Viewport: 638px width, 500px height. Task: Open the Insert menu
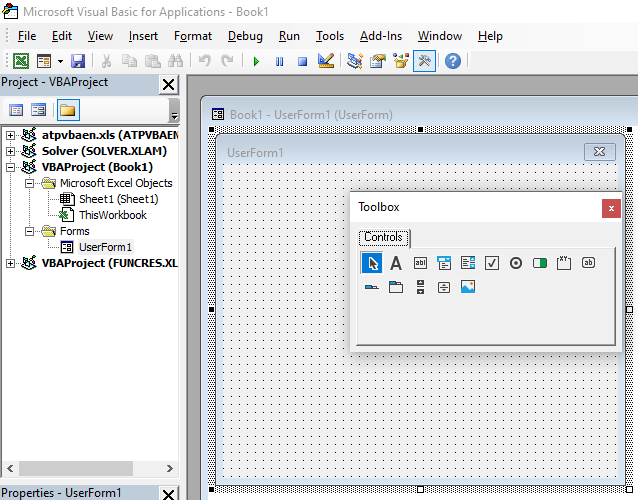[x=143, y=36]
